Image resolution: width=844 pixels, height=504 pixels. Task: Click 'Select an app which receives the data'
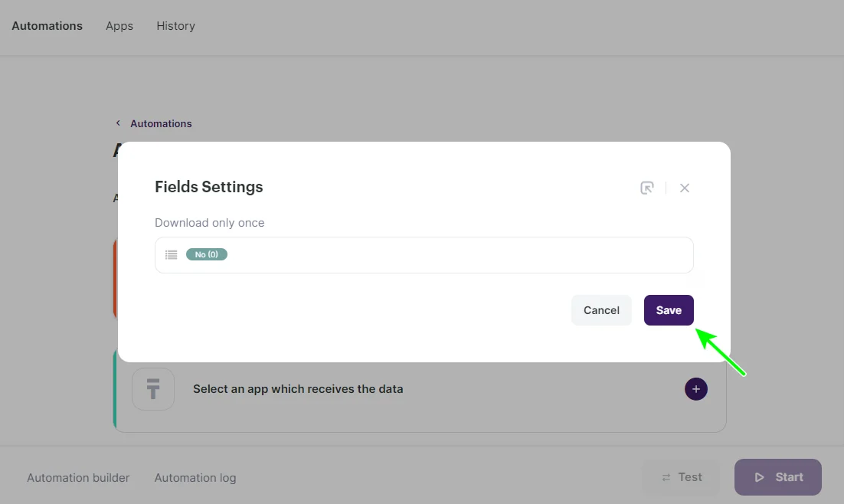coord(298,389)
